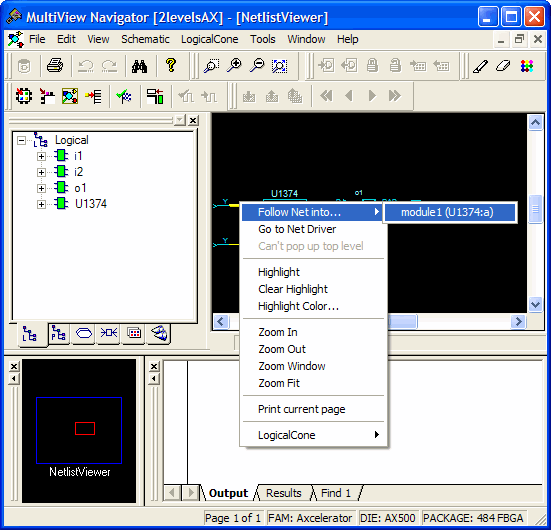Image resolution: width=551 pixels, height=530 pixels.
Task: Select the cone-shaped tab icon
Action: tap(158, 333)
